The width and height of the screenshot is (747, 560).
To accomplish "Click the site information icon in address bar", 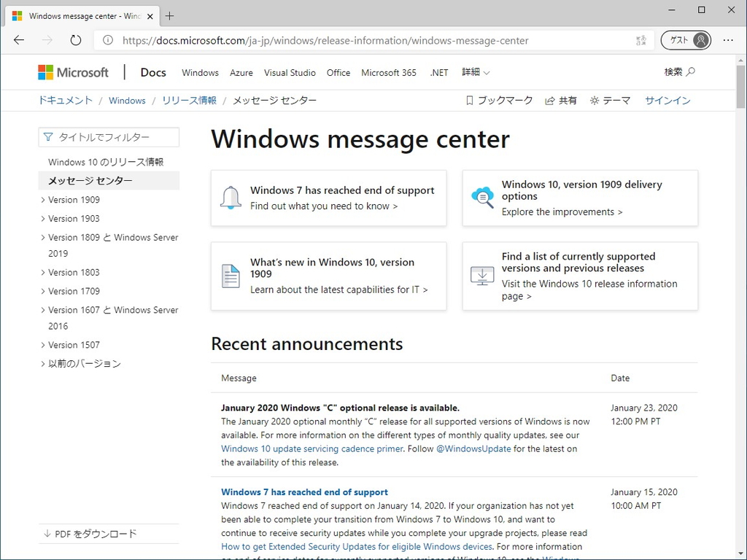I will point(107,41).
